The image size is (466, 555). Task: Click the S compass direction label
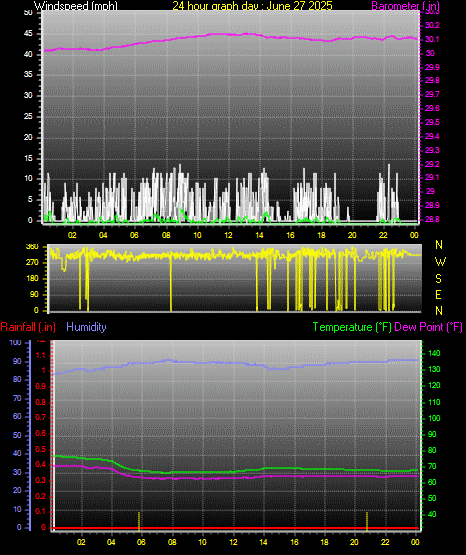tap(438, 279)
